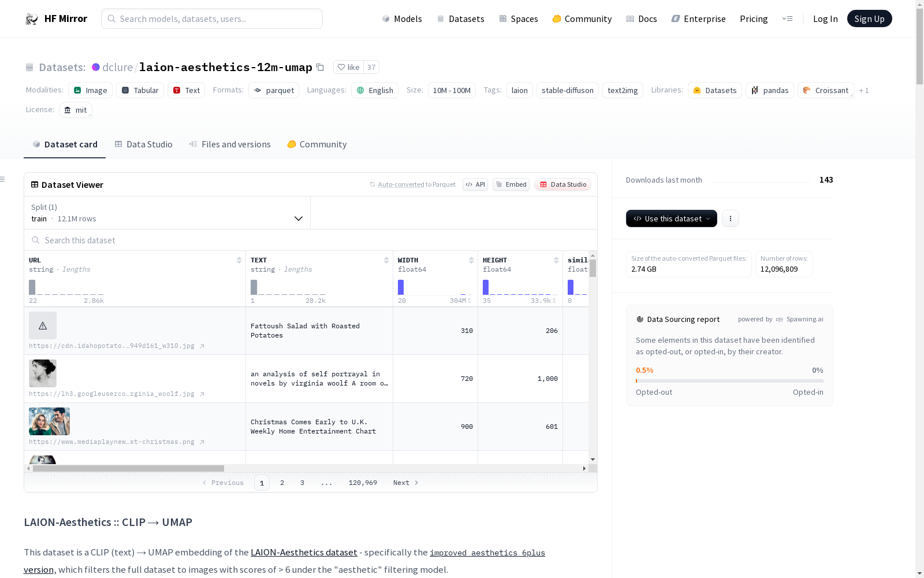Viewport: 924px width, 578px height.
Task: Jump to last page 120,969
Action: pyautogui.click(x=363, y=483)
